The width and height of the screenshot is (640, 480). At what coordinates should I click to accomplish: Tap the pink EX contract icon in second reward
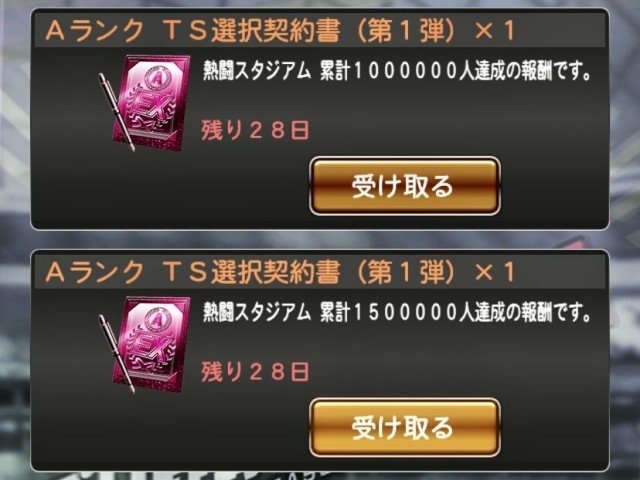tap(151, 344)
